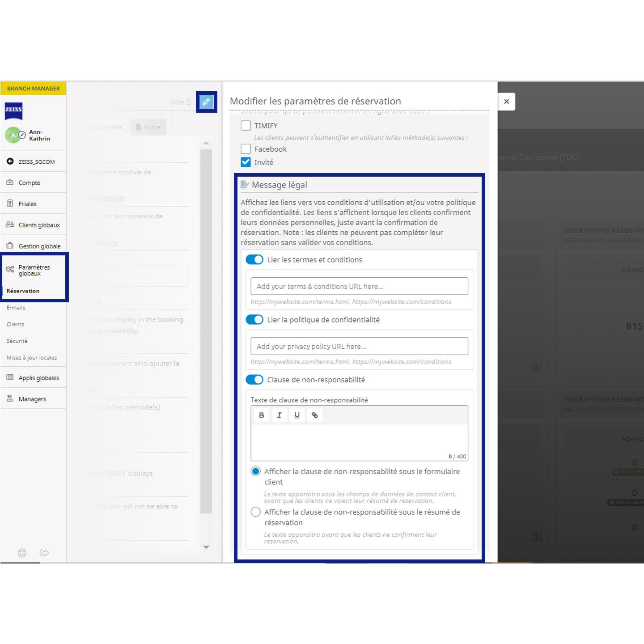This screenshot has height=644, width=644.
Task: Uncheck the Invité checkbox
Action: [246, 162]
